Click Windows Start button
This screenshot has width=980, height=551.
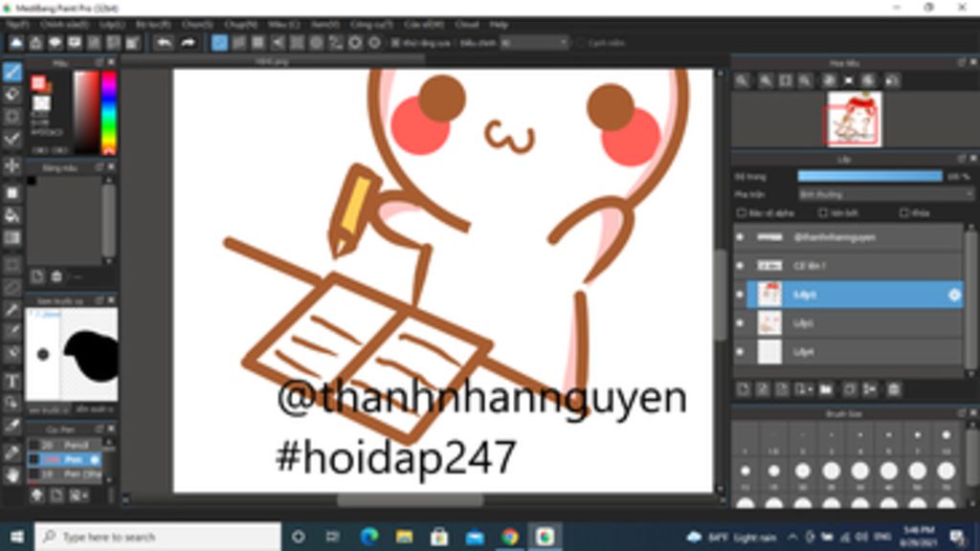pyautogui.click(x=17, y=537)
